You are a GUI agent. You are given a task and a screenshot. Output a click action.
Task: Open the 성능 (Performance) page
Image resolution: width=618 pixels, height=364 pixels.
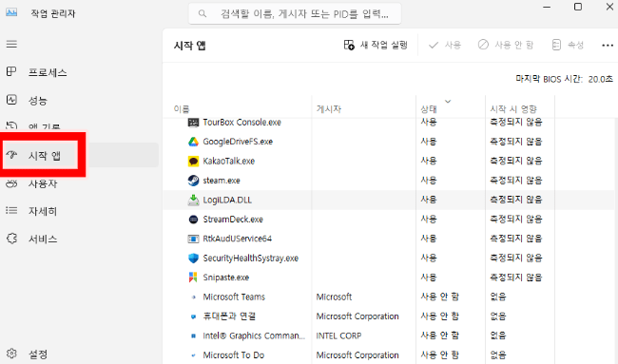[38, 100]
